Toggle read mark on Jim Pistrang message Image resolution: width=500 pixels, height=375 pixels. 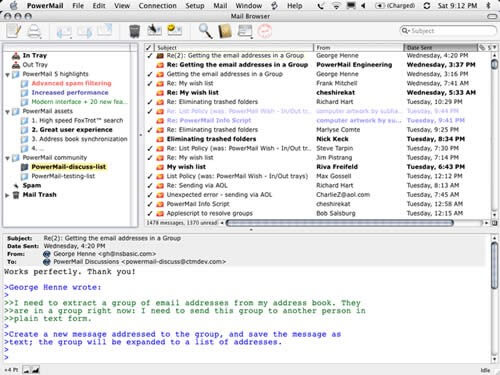(x=150, y=158)
